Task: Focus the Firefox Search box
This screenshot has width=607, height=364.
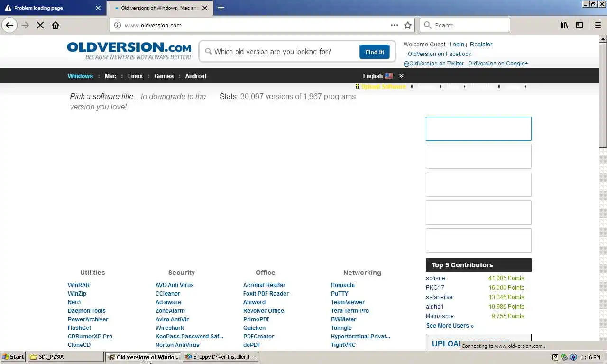Action: click(x=465, y=25)
